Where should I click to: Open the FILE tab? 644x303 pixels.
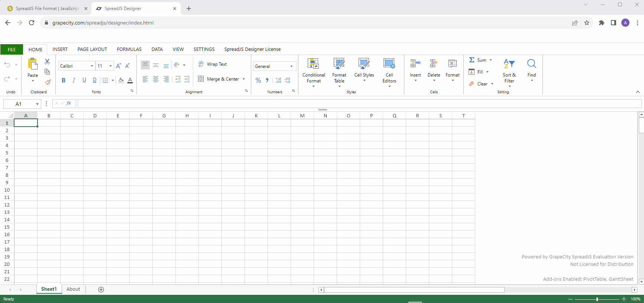click(12, 49)
